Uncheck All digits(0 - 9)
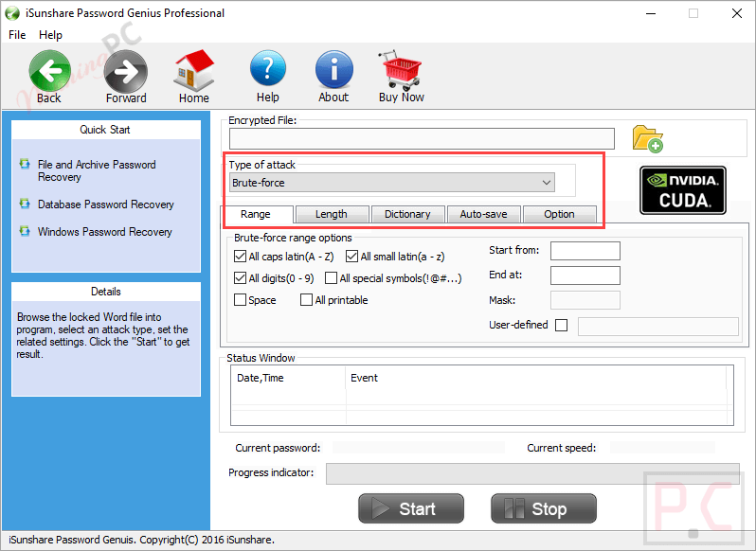The image size is (756, 551). point(240,277)
